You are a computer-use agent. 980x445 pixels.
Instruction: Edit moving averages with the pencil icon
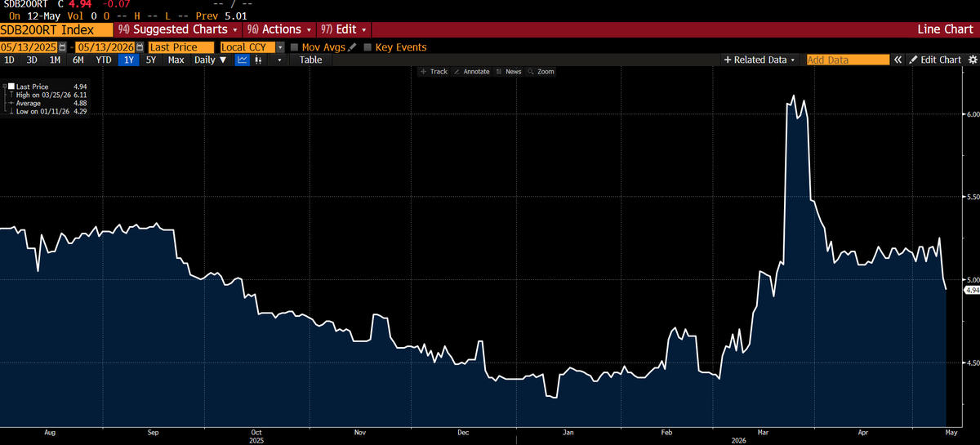[352, 47]
